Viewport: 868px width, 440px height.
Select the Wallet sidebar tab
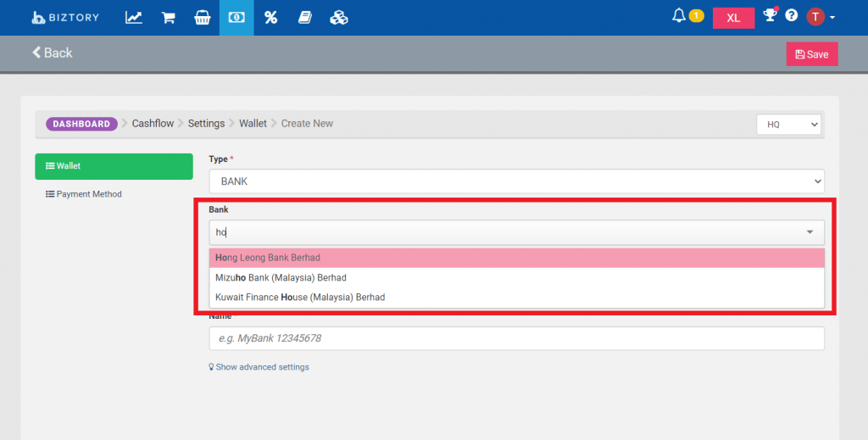[x=114, y=166]
